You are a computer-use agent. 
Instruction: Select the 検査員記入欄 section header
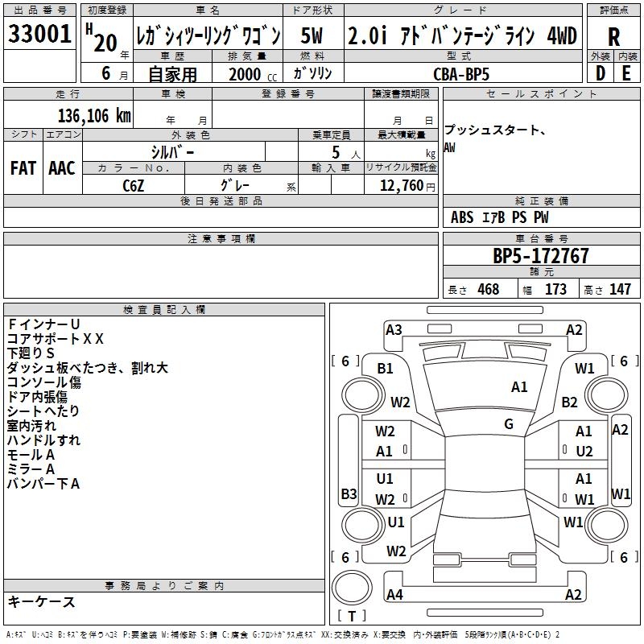tap(164, 310)
